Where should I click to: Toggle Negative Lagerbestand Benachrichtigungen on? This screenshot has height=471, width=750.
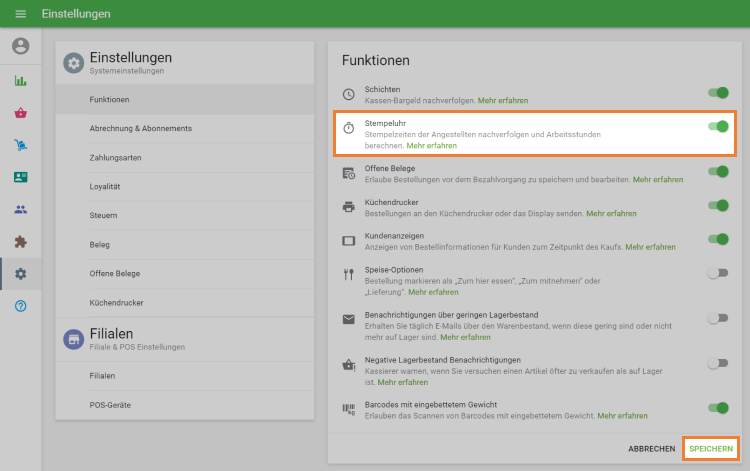click(717, 363)
